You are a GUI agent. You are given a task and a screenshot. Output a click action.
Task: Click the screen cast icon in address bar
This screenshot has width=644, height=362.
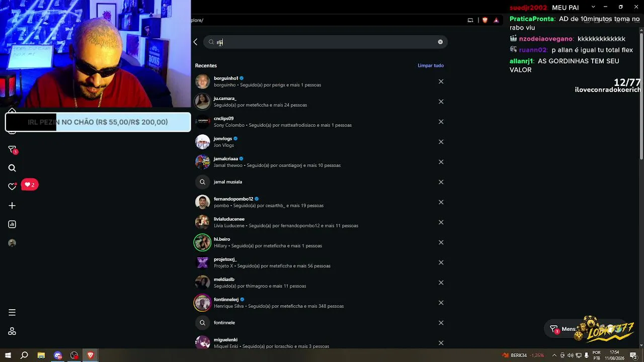tap(470, 20)
